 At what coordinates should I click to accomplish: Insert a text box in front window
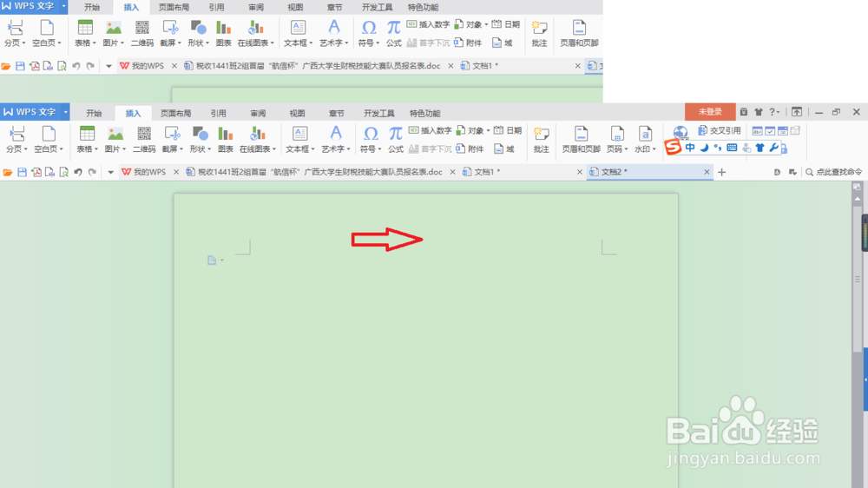coord(299,139)
